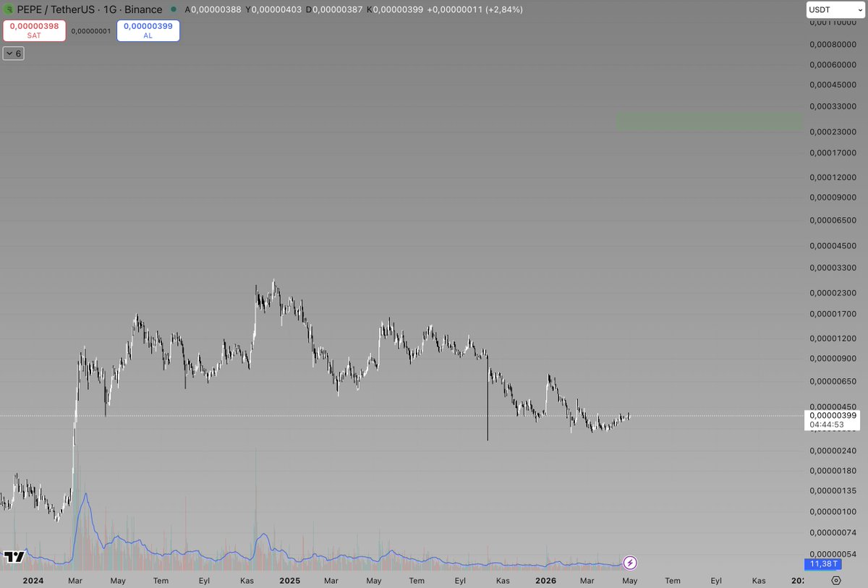Click the TradingView logo at bottom left
The width and height of the screenshot is (868, 588).
[x=14, y=555]
